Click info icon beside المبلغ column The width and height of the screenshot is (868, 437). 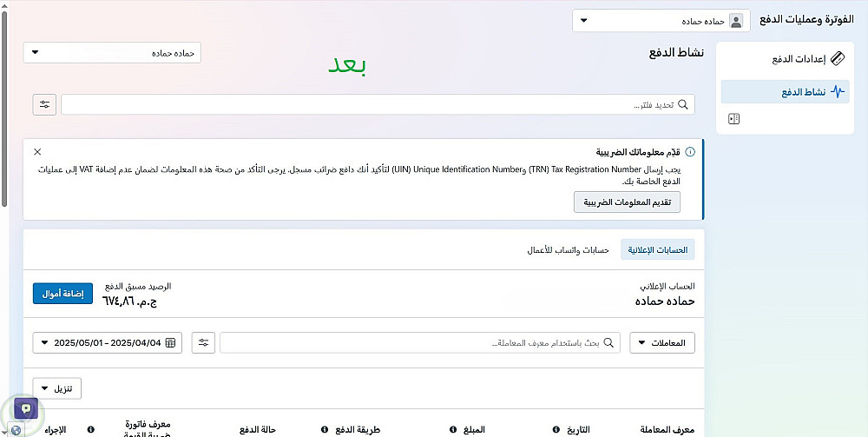click(x=453, y=430)
